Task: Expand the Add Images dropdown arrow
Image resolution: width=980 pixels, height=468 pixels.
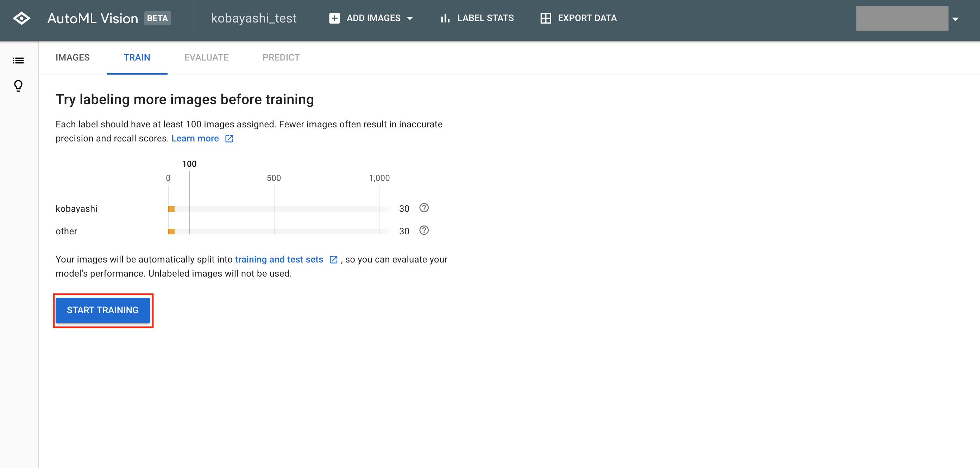Action: [410, 19]
